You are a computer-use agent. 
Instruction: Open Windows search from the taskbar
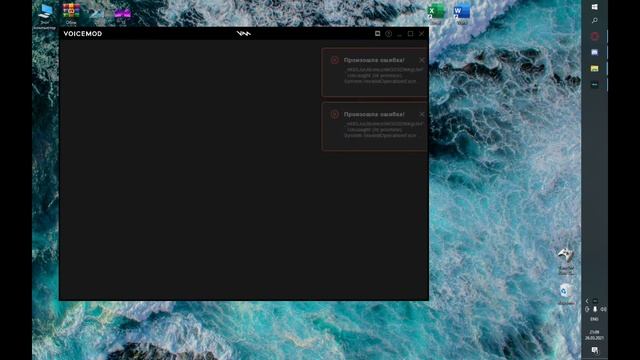coord(595,20)
